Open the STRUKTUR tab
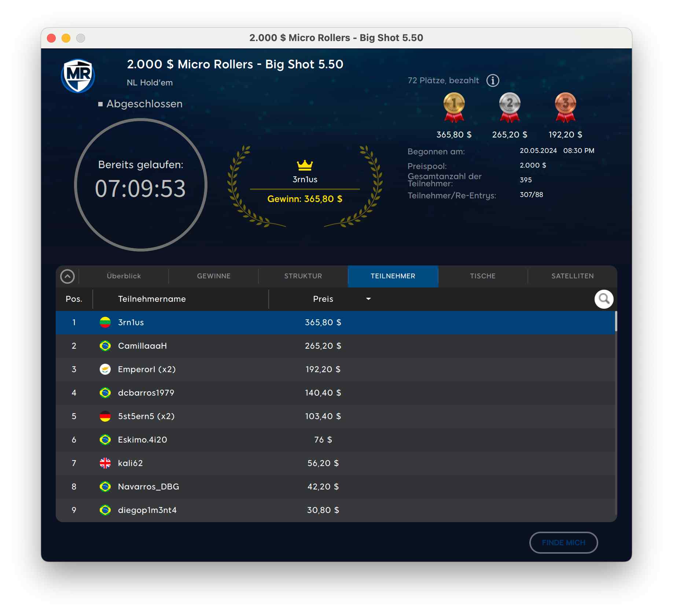 pos(303,276)
